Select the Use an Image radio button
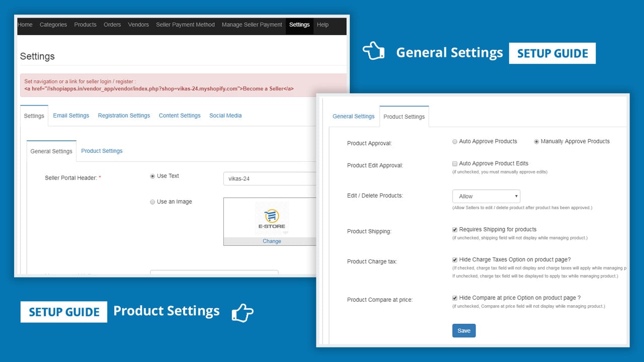The height and width of the screenshot is (362, 644). (x=152, y=202)
